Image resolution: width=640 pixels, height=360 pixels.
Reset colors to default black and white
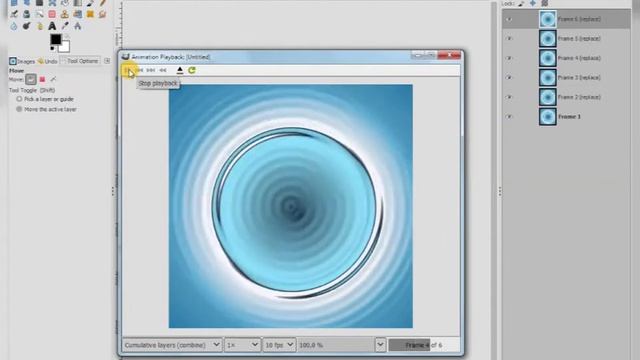52,48
